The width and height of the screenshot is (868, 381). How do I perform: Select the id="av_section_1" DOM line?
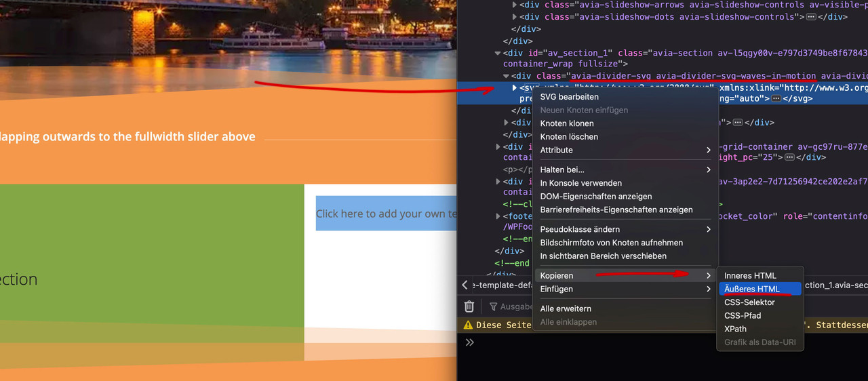[x=686, y=53]
